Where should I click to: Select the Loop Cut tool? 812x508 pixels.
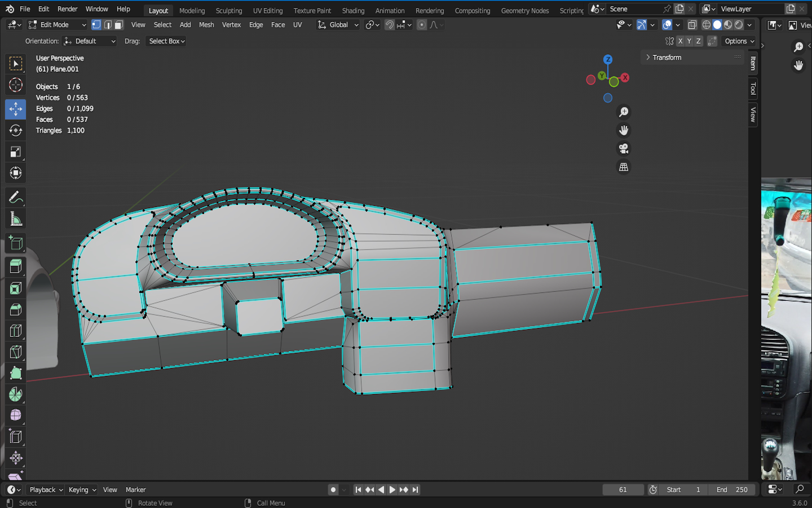(x=15, y=331)
